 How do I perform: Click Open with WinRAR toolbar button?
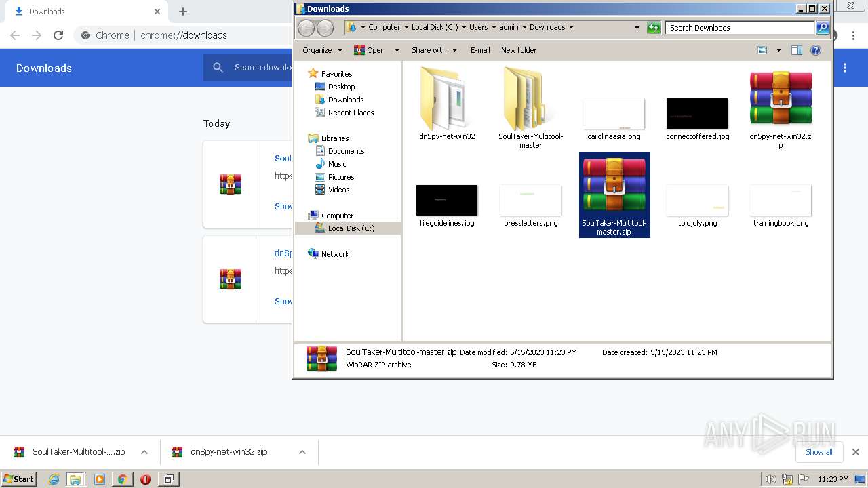pyautogui.click(x=370, y=50)
